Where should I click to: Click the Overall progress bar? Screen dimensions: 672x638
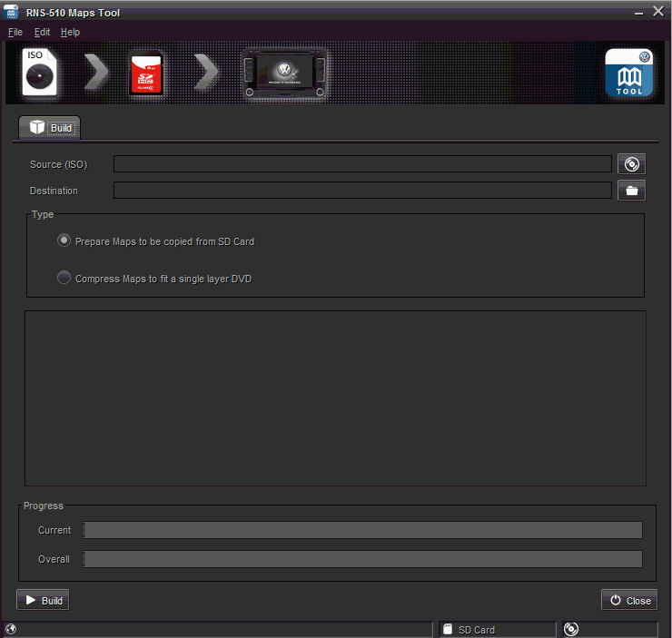362,559
